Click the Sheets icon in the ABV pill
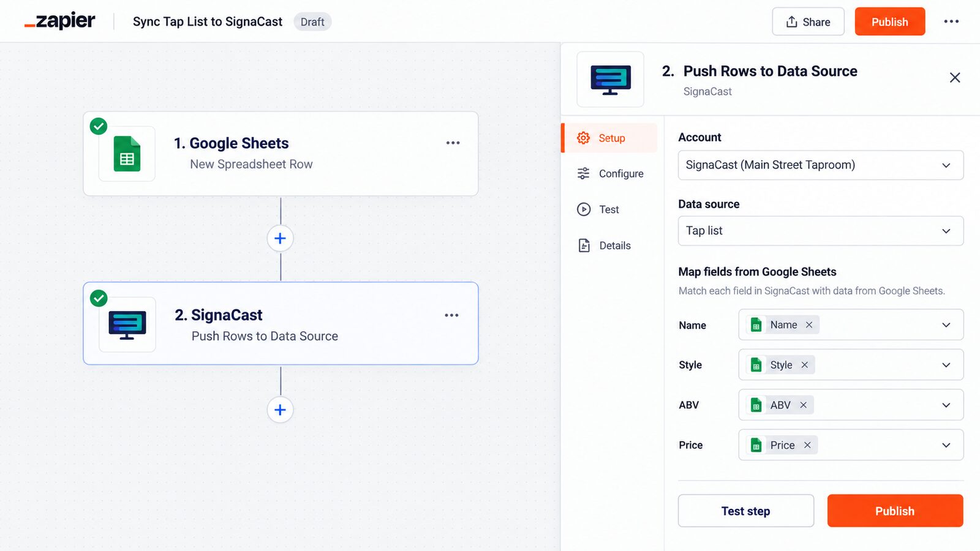 coord(756,405)
